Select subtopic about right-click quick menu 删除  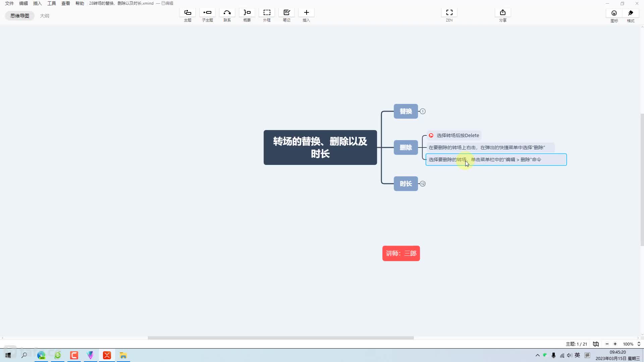(490, 147)
